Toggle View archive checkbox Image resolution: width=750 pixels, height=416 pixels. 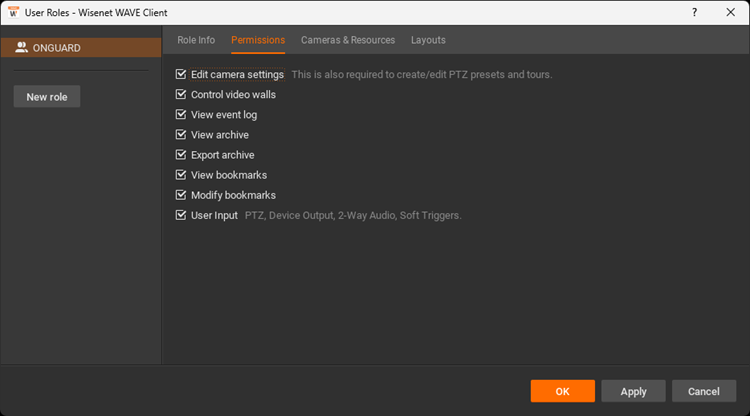click(181, 134)
